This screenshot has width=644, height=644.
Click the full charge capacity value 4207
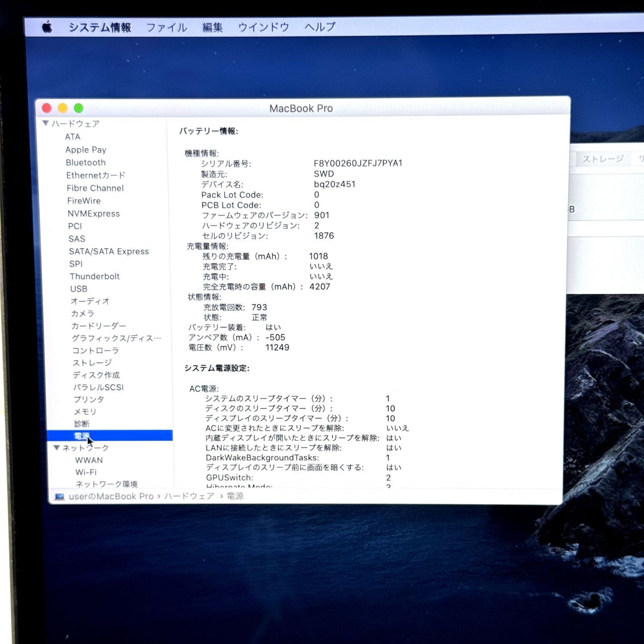click(320, 287)
